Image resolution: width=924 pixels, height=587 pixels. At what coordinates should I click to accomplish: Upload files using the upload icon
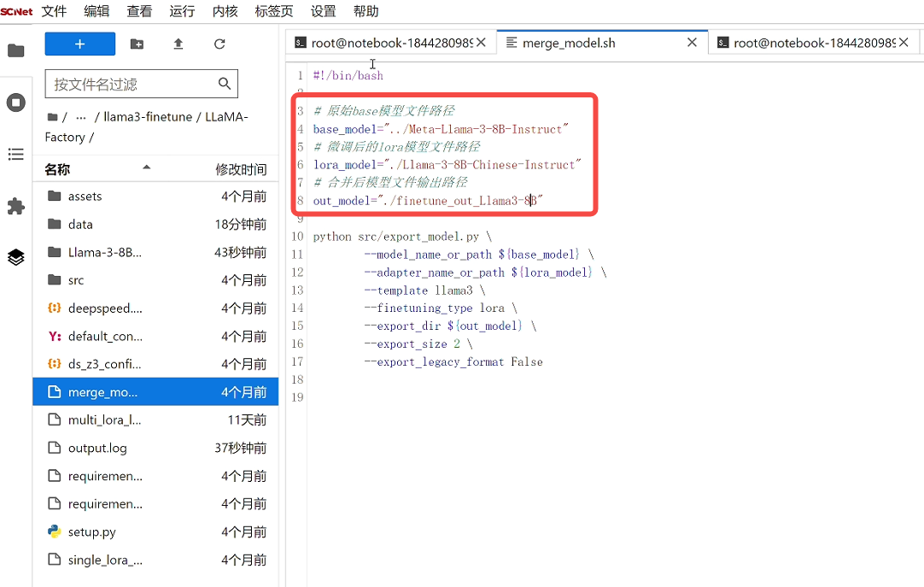coord(178,44)
